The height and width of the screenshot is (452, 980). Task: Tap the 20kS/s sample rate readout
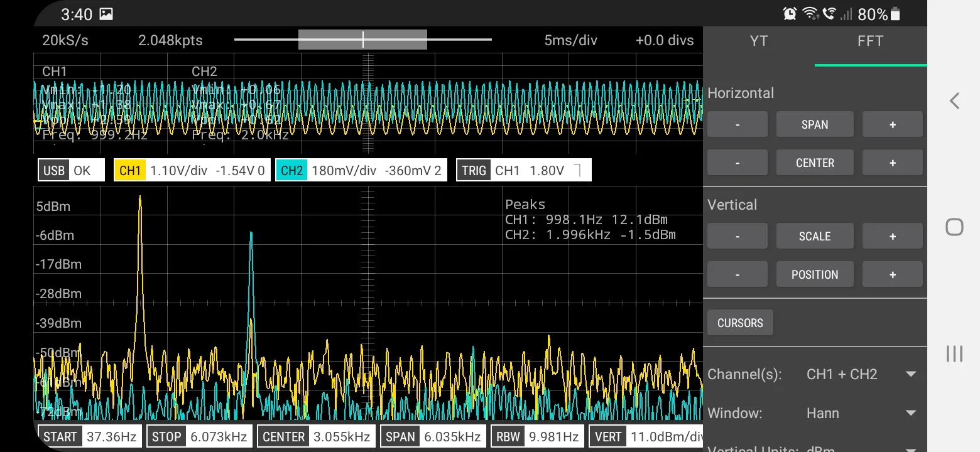(x=65, y=40)
